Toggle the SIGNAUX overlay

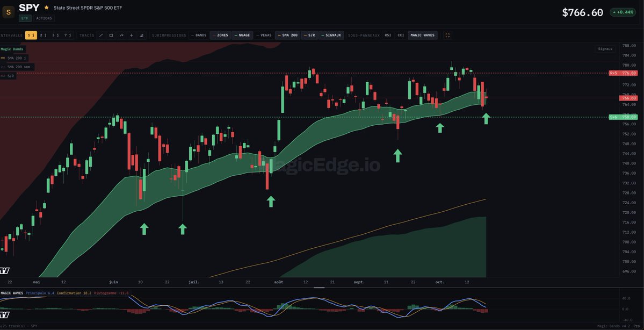pyautogui.click(x=331, y=35)
